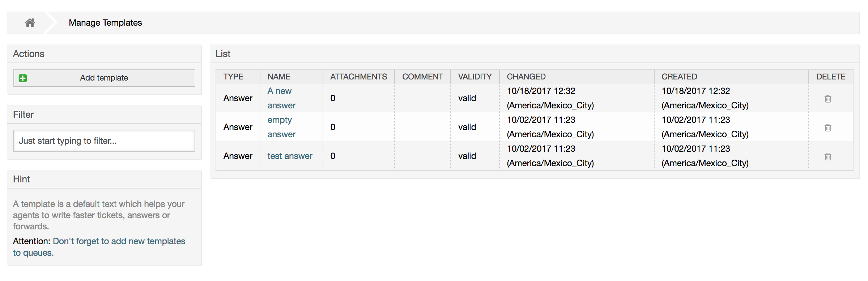Follow the add templates to queues link
Viewport: 868px width, 281px height.
(119, 241)
